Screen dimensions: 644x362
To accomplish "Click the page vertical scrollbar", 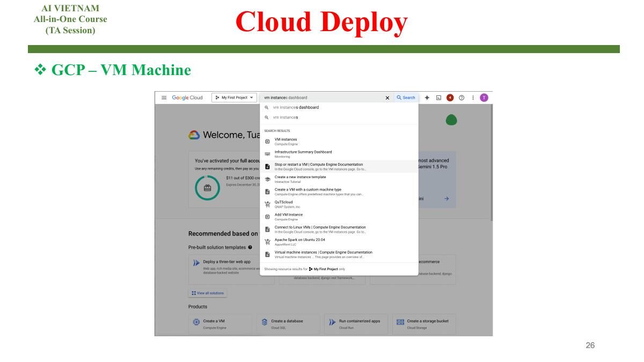I will click(x=492, y=162).
